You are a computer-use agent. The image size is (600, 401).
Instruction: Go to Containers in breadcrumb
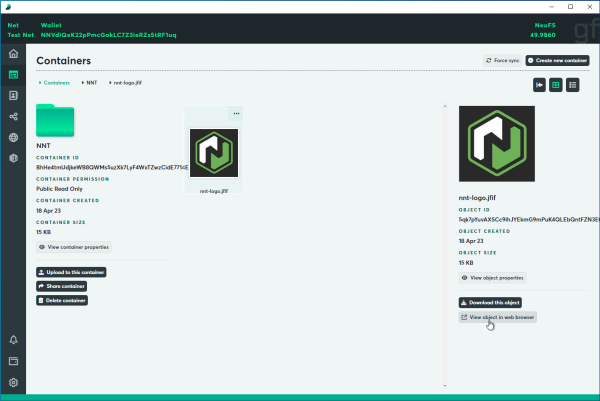(57, 81)
